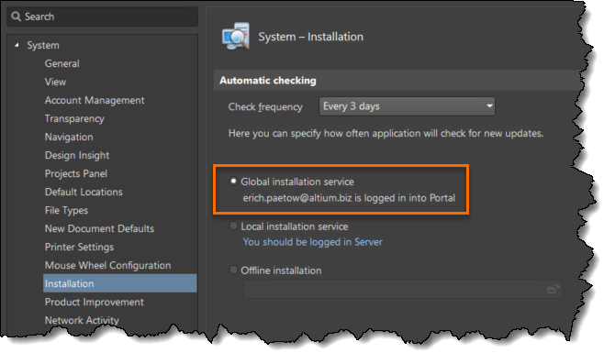615x364 pixels.
Task: Open New Document Defaults page
Action: click(99, 228)
